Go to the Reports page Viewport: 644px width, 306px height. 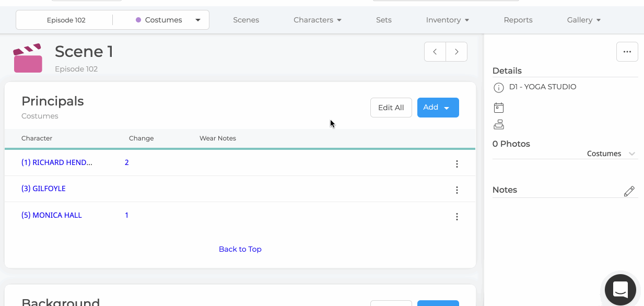coord(518,20)
